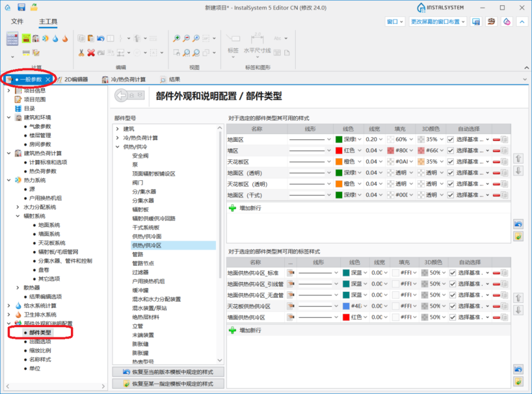Viewport: 532px width, 394px height.
Task: Click the scissors cut icon
Action: point(81,53)
